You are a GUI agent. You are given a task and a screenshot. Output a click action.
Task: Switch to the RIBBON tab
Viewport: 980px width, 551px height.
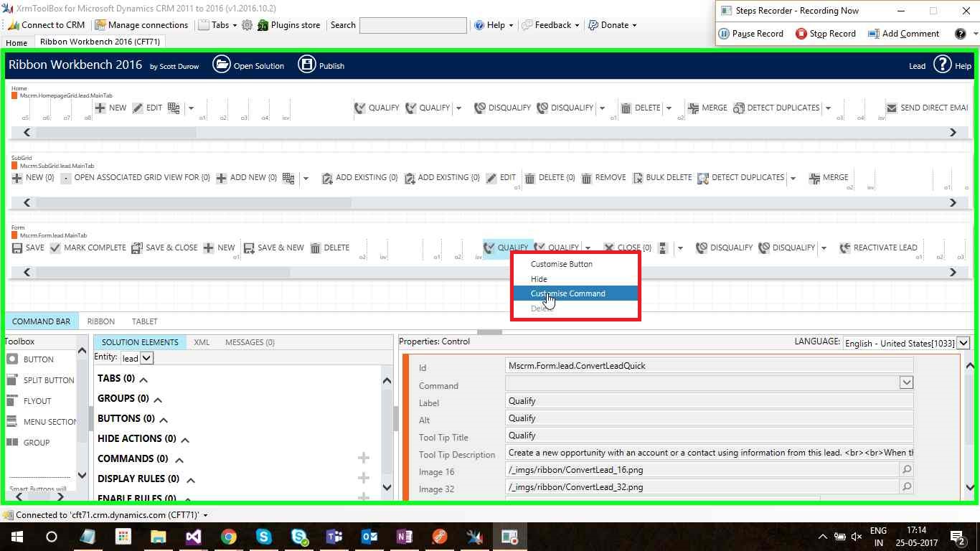pyautogui.click(x=101, y=321)
